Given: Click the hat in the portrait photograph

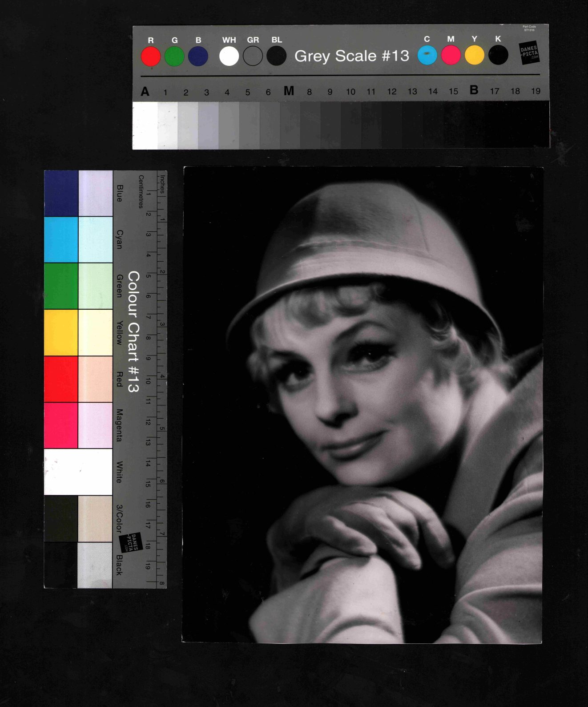Looking at the screenshot, I should click(365, 240).
